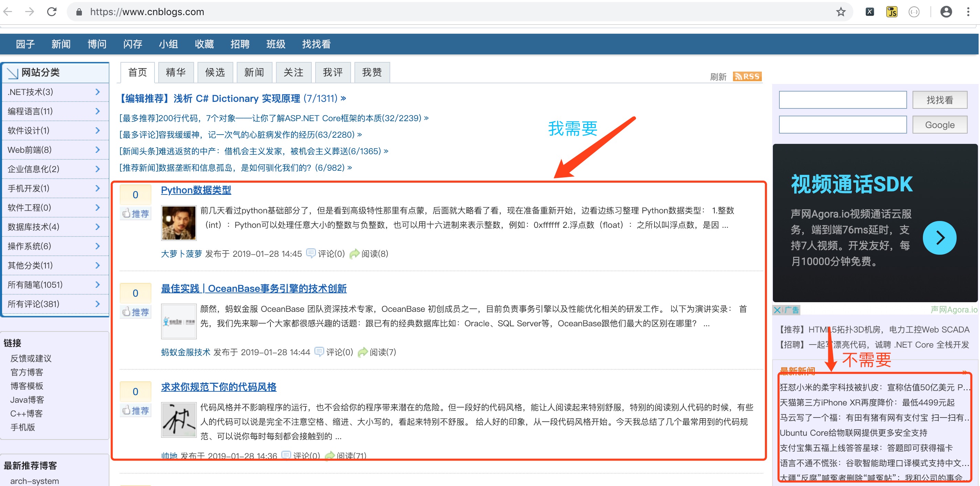Image resolution: width=980 pixels, height=486 pixels.
Task: Click the RSS feed icon
Action: [747, 76]
